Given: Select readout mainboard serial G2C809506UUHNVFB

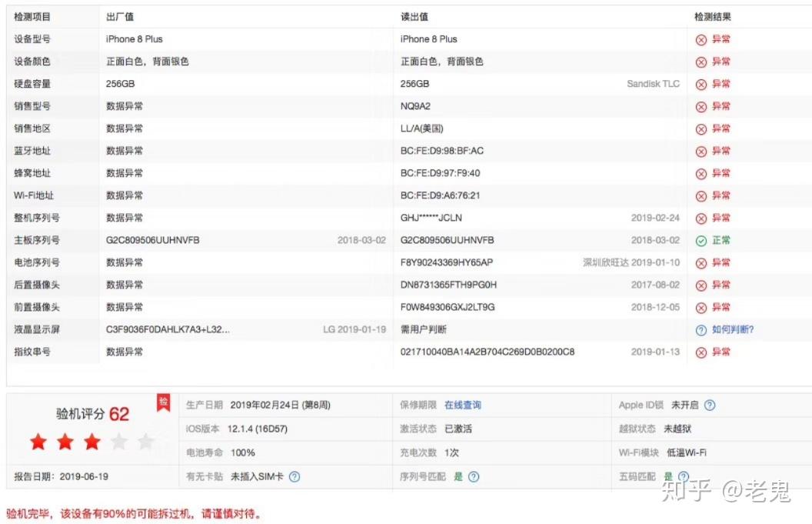Looking at the screenshot, I should [x=447, y=240].
